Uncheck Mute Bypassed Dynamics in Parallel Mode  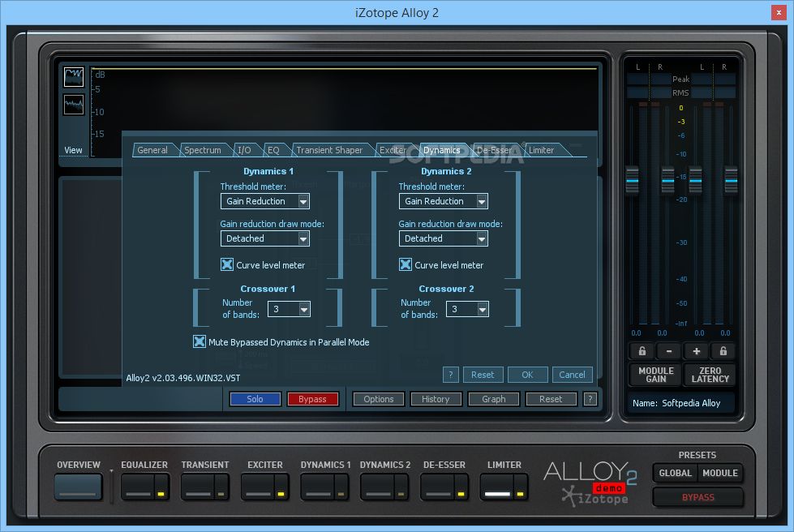pos(200,341)
